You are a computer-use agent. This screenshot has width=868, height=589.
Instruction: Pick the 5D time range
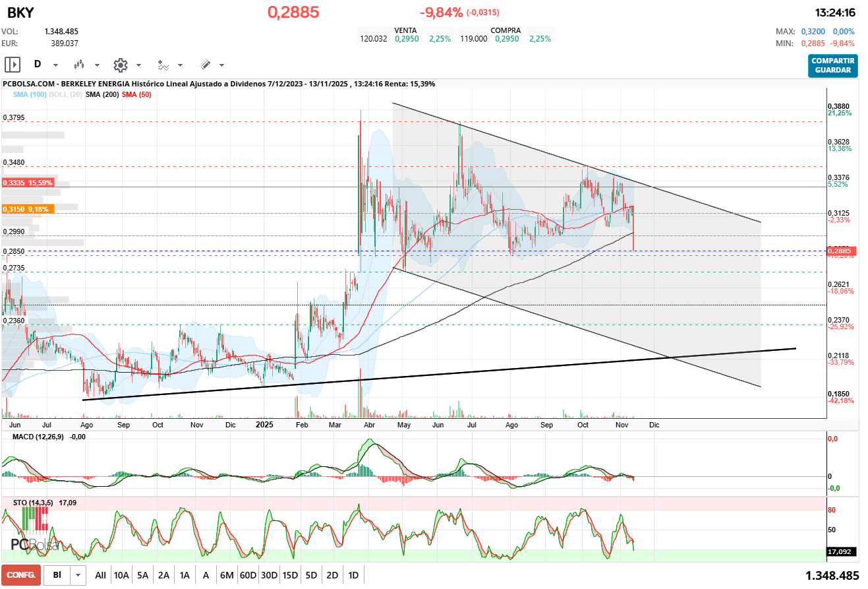pos(311,575)
